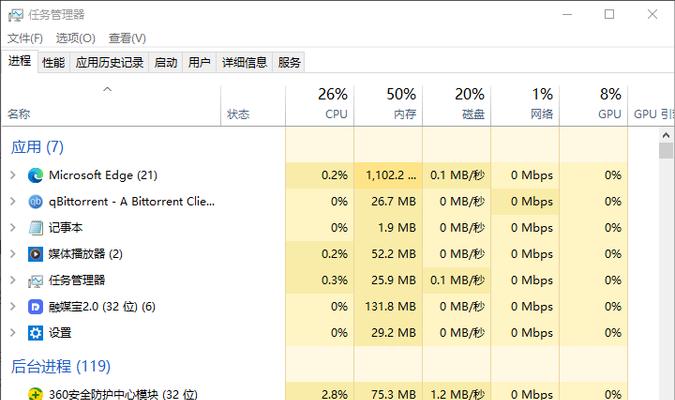
Task: Switch to the 性能 tab
Action: tap(54, 62)
